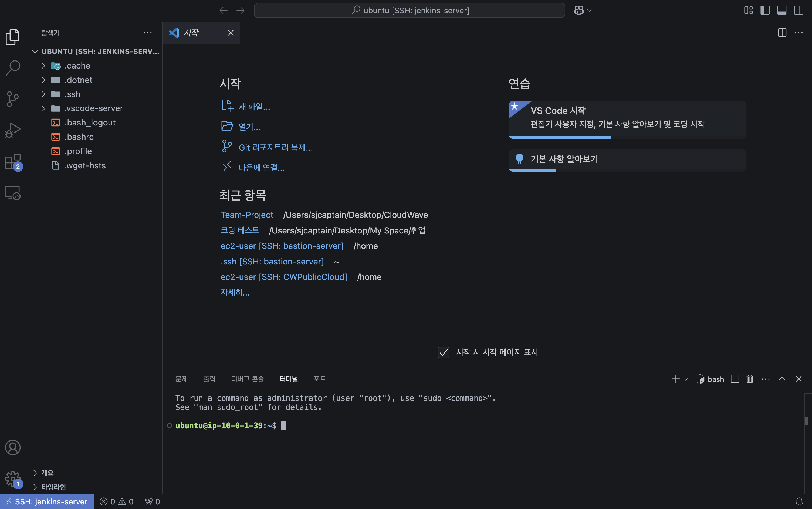Click the notifications bell in status bar
Image resolution: width=812 pixels, height=509 pixels.
point(799,502)
